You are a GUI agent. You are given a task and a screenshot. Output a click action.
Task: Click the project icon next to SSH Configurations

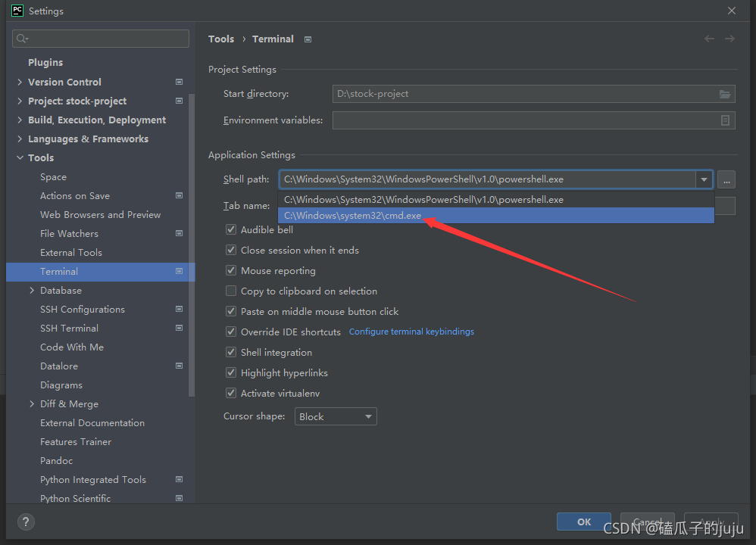click(x=180, y=309)
